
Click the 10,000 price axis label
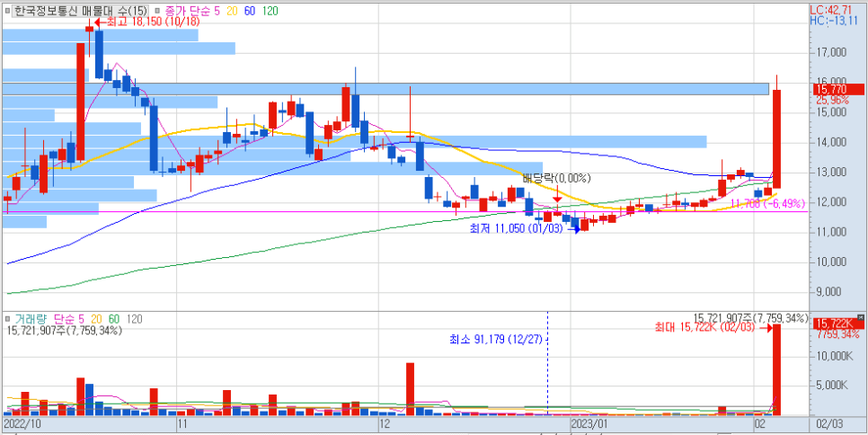click(x=830, y=262)
